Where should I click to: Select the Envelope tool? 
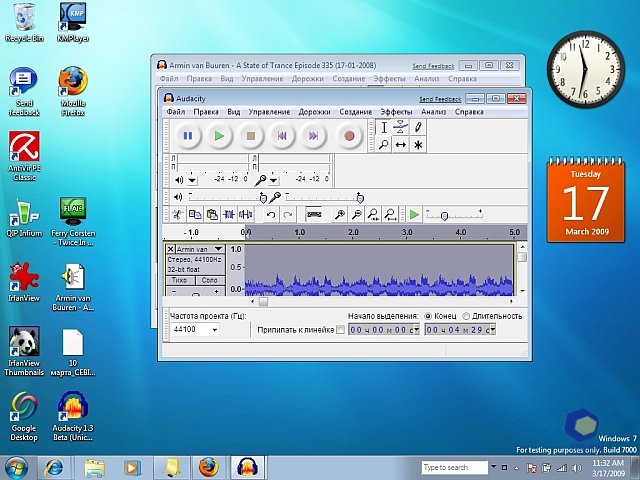401,127
